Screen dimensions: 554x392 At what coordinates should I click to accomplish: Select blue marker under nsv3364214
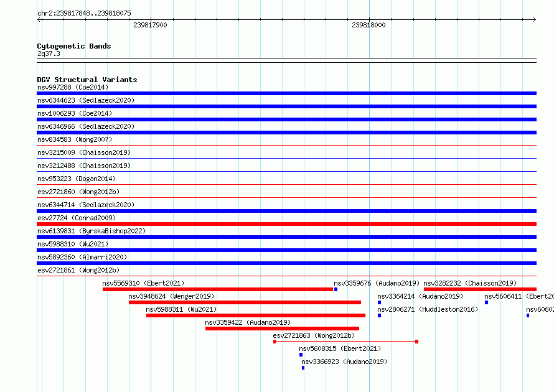[x=379, y=302]
